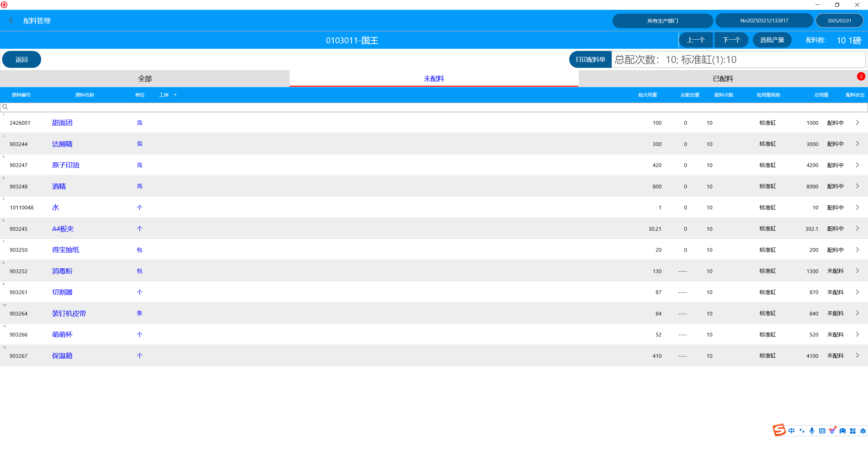Image resolution: width=868 pixels, height=471 pixels.
Task: Expand the 保温箱 row chevron
Action: 857,355
